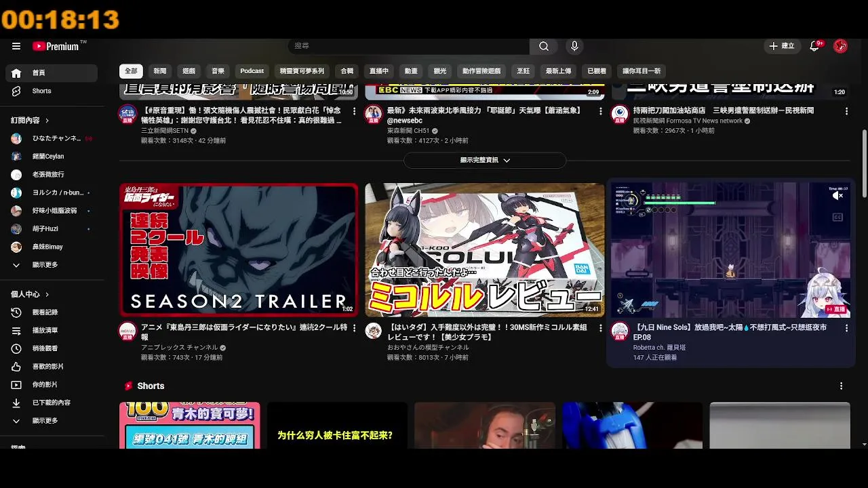This screenshot has height=488, width=868.
Task: Click the search magnifier button
Action: click(544, 46)
